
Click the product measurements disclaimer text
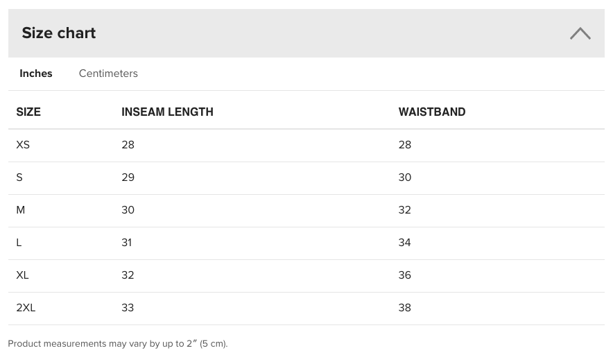click(118, 344)
